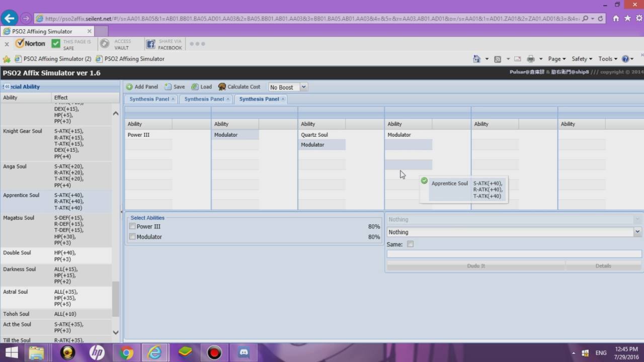Click the blue Help question icon
Image resolution: width=644 pixels, height=362 pixels.
point(626,59)
